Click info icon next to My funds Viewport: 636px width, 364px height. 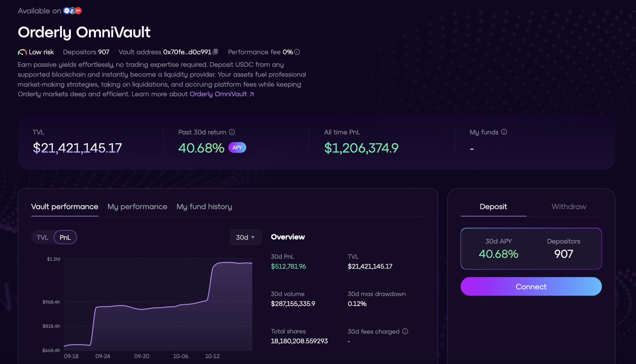504,132
